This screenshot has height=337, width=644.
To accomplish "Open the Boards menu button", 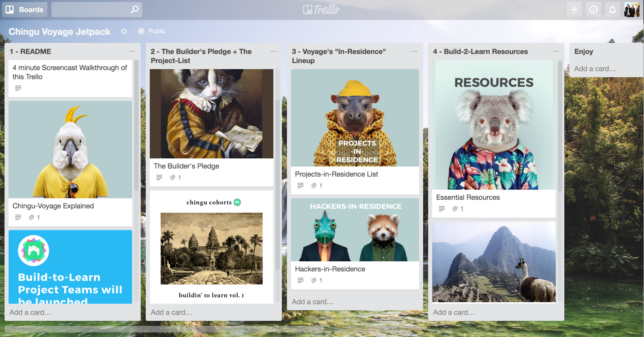I will tap(25, 10).
